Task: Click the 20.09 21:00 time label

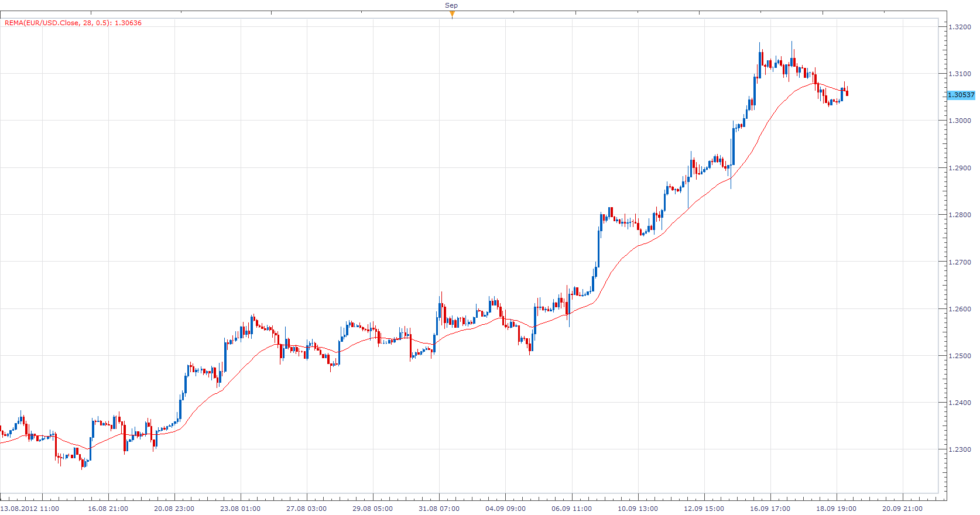Action: tap(903, 509)
